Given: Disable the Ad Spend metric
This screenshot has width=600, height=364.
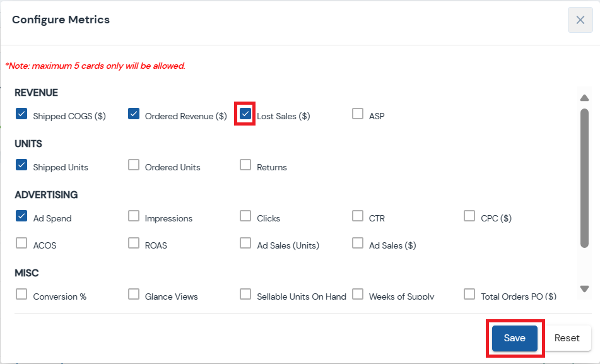Looking at the screenshot, I should 21,216.
